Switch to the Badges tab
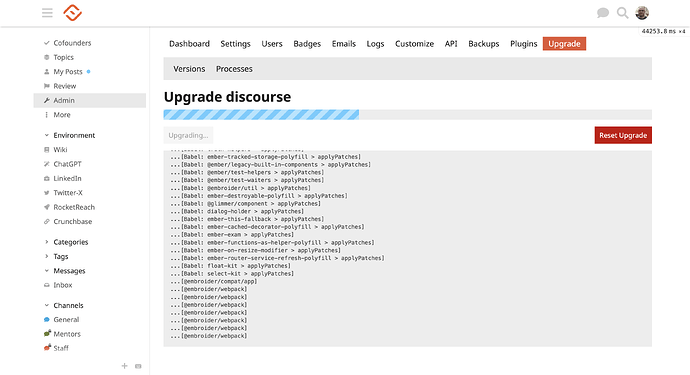 (x=307, y=44)
